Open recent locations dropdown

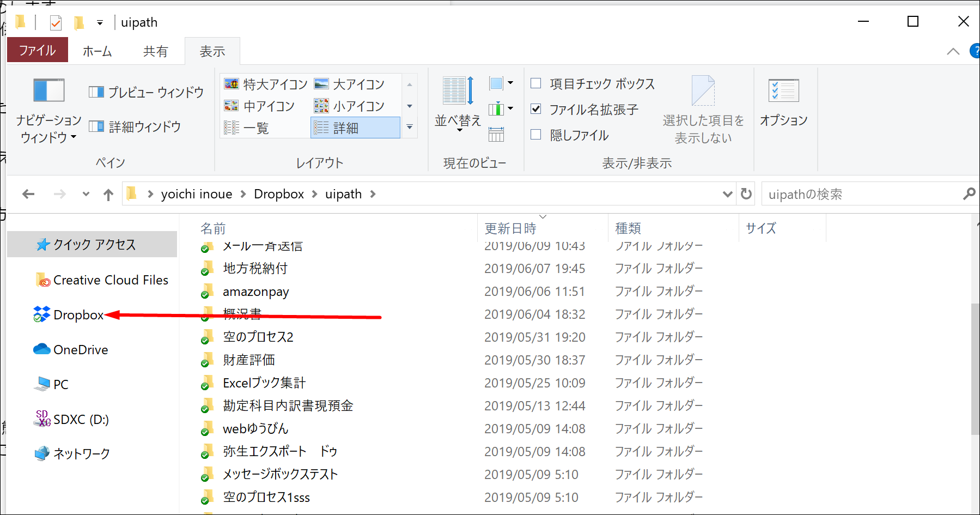pyautogui.click(x=86, y=194)
